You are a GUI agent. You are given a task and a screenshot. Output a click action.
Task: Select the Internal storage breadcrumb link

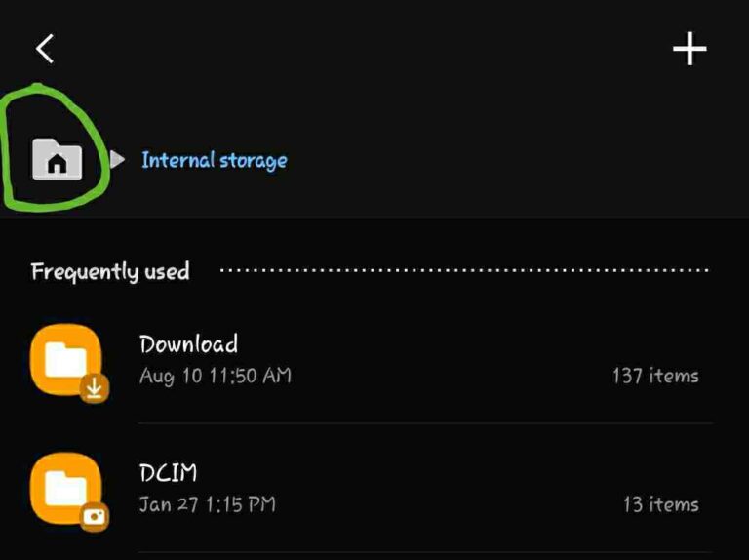pyautogui.click(x=215, y=160)
